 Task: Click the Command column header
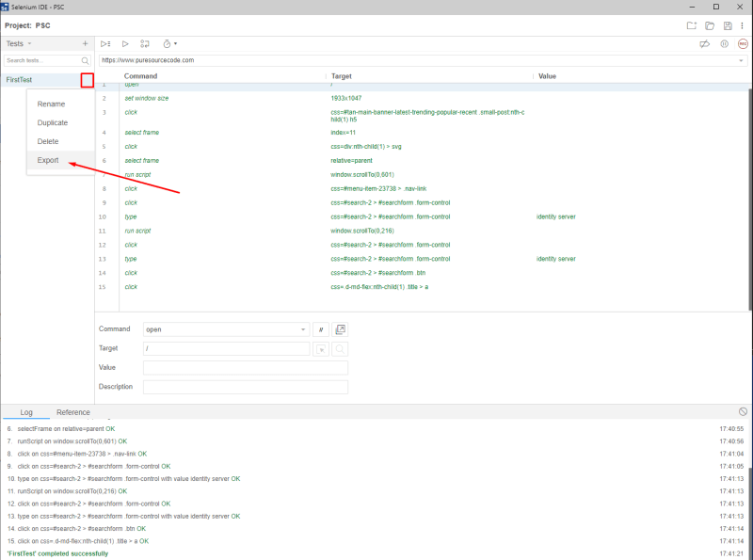(x=140, y=76)
